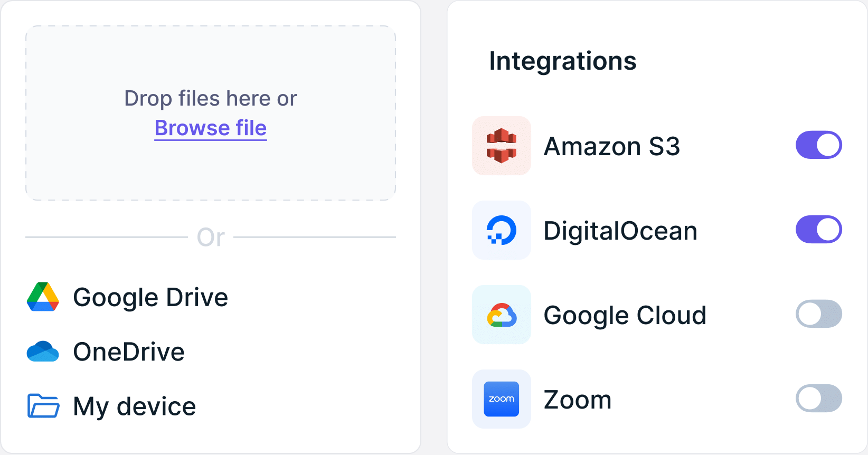
Task: Click the OneDrive cloud icon
Action: 42,351
